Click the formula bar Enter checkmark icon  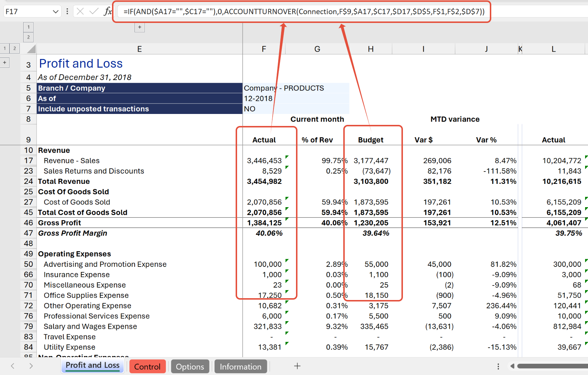tap(94, 12)
